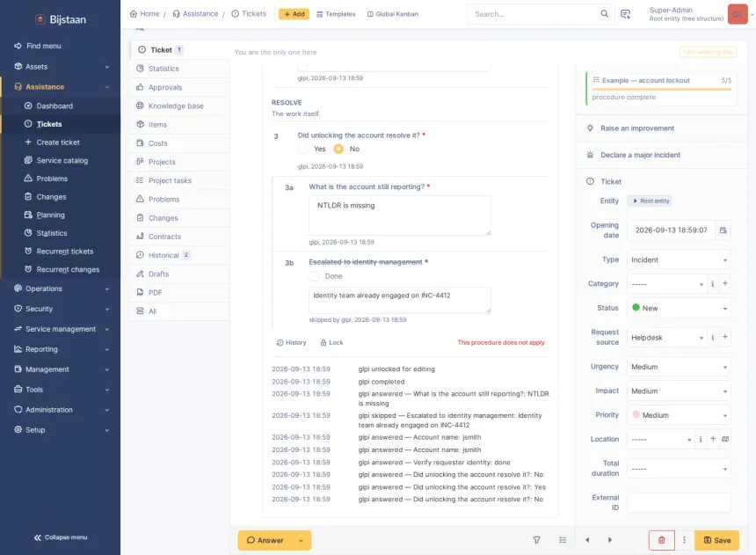Select No for unlocking resolved it
The height and width of the screenshot is (555, 756).
[338, 149]
